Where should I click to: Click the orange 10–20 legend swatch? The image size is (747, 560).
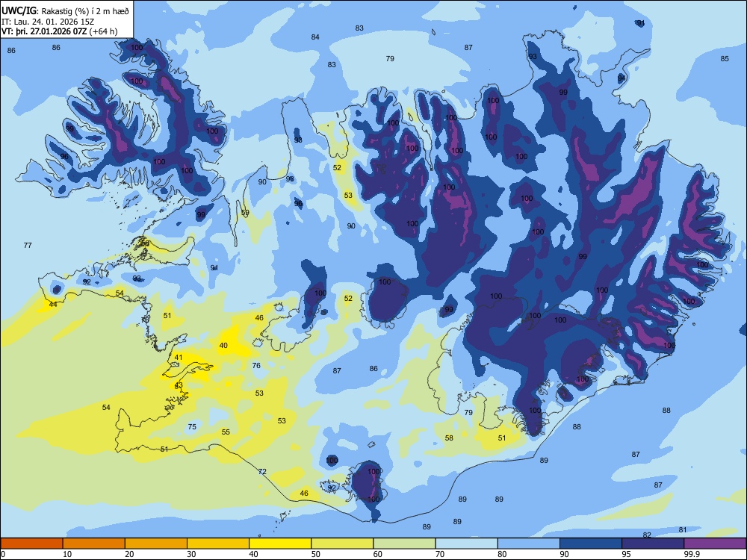94,544
